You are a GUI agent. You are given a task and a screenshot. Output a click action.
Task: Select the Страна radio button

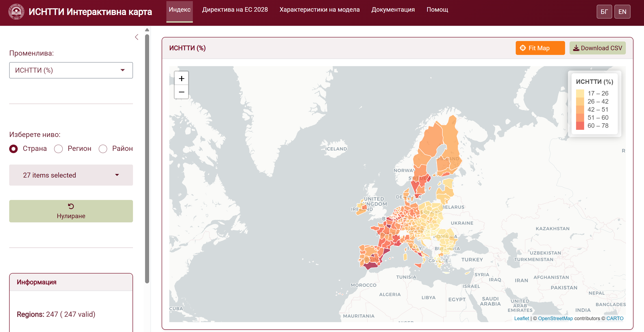tap(13, 149)
